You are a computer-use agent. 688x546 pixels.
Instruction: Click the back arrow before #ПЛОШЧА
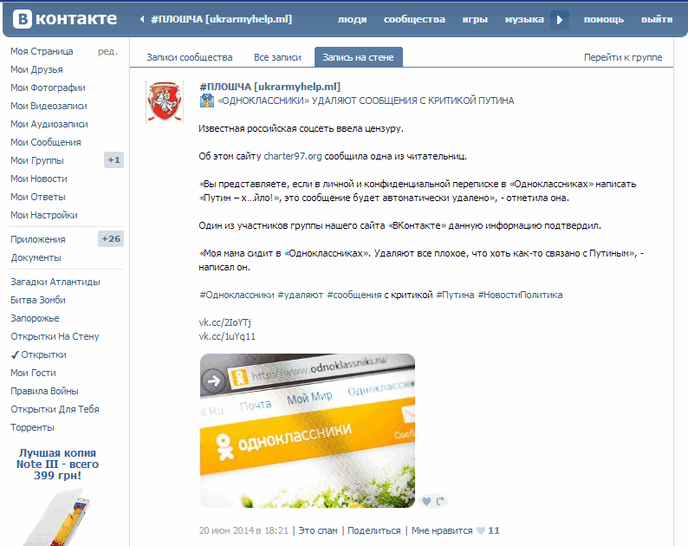tap(142, 19)
